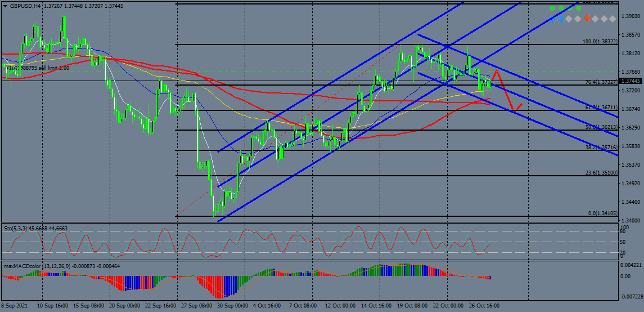The width and height of the screenshot is (644, 312).
Task: Click the red down arrow signal icon
Action: click(587, 19)
